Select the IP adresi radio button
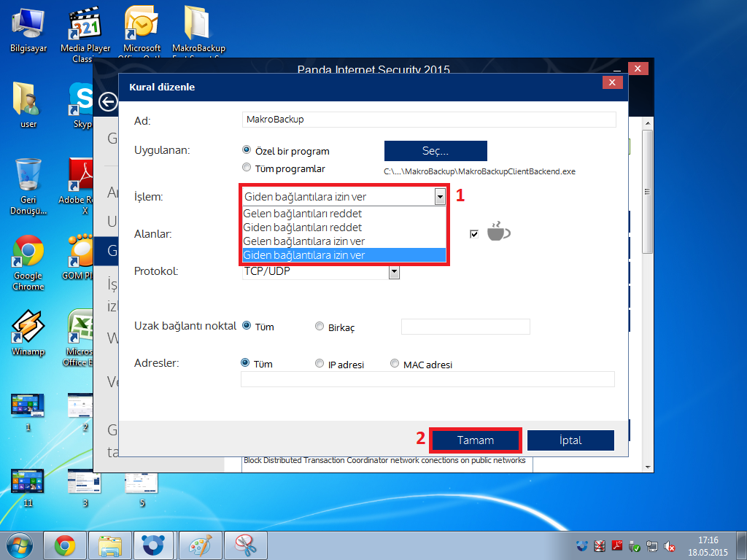The height and width of the screenshot is (560, 747). click(x=320, y=363)
